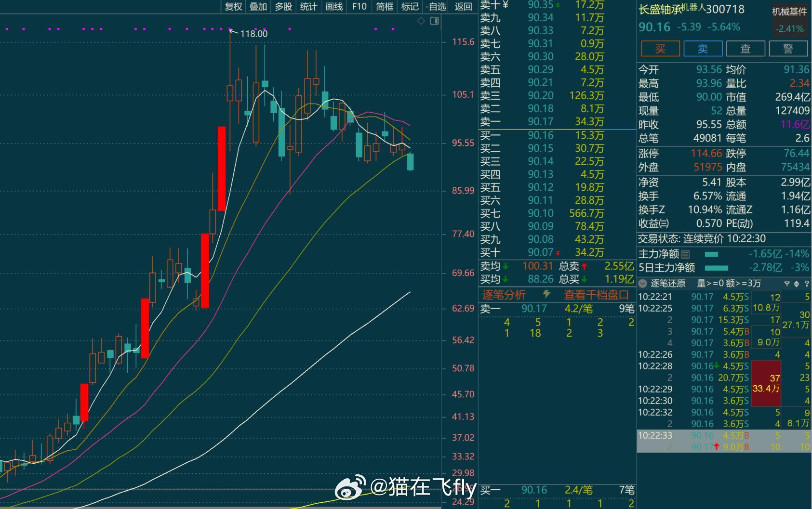Click the green arrow next to 买均
The width and height of the screenshot is (812, 509).
pos(506,279)
